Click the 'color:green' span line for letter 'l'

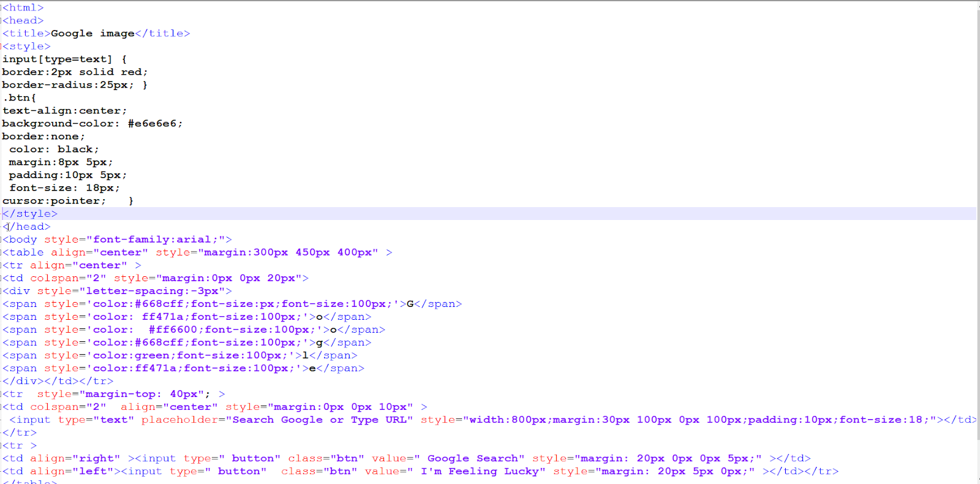pos(180,355)
